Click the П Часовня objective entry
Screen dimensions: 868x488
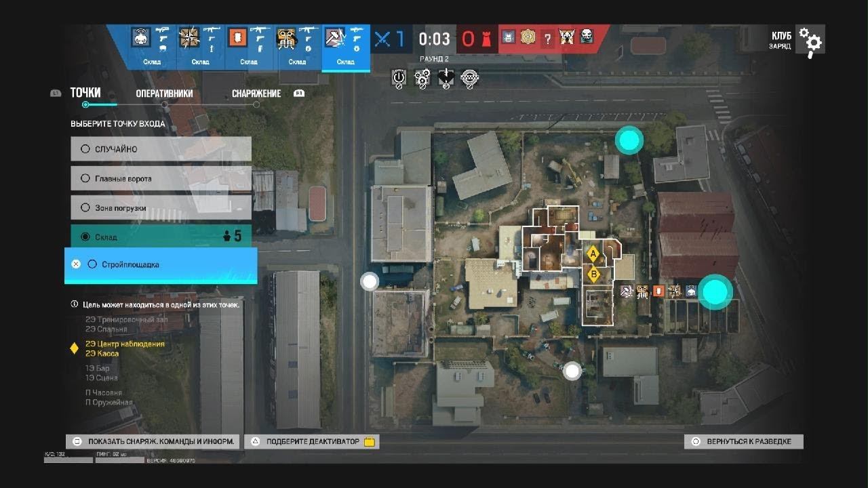(104, 393)
